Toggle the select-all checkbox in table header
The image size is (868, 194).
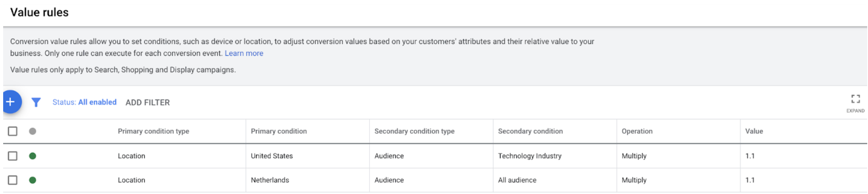pyautogui.click(x=13, y=131)
